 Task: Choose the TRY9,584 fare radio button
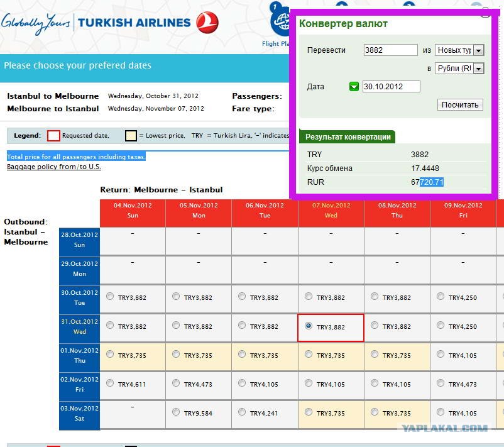pos(176,412)
